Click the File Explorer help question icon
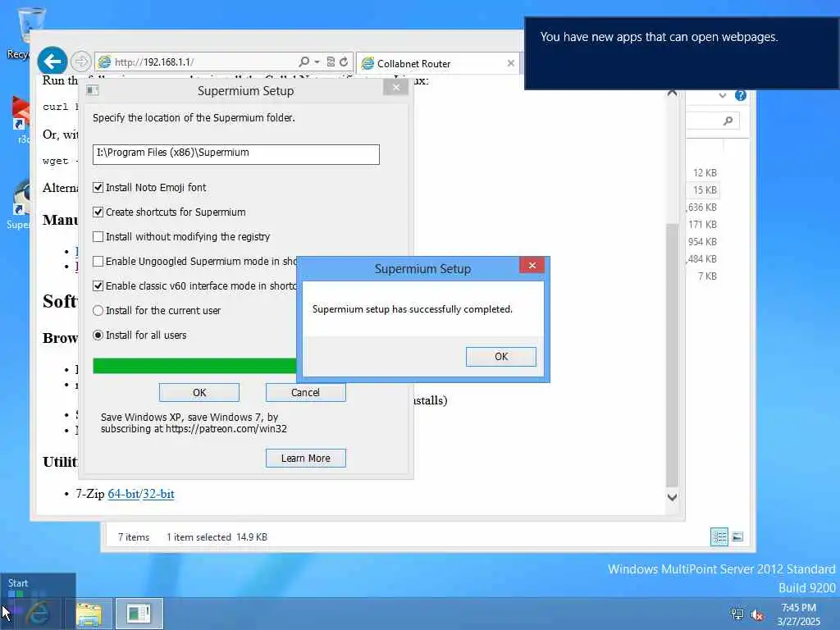 tap(741, 95)
